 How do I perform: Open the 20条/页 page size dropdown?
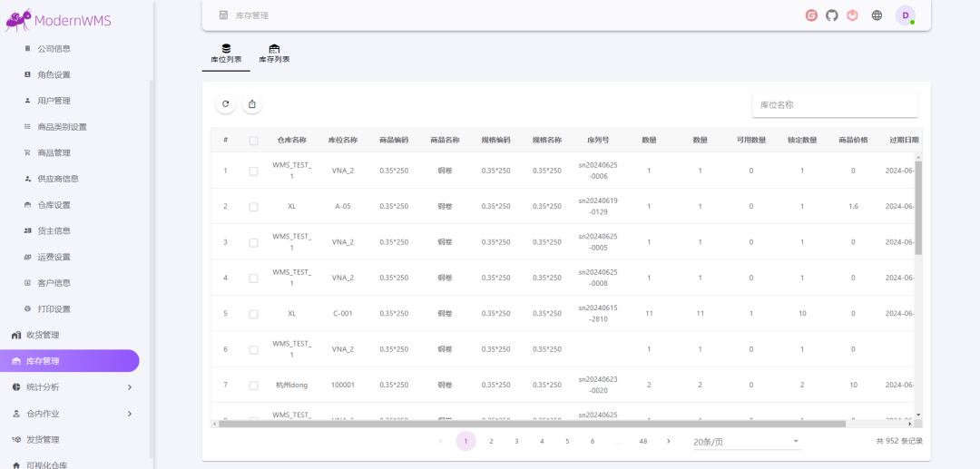(746, 442)
